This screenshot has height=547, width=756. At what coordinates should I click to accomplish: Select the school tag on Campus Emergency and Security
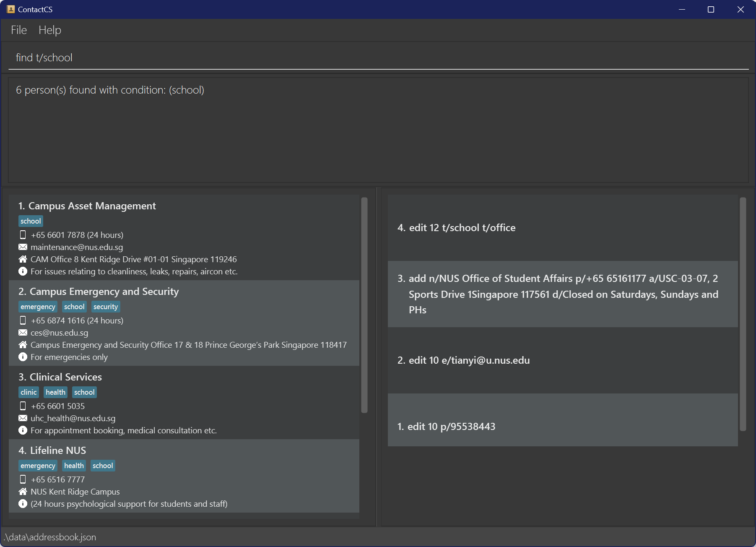pos(74,307)
